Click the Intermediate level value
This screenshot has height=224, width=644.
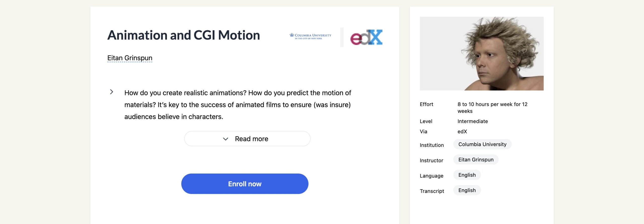[x=473, y=121]
